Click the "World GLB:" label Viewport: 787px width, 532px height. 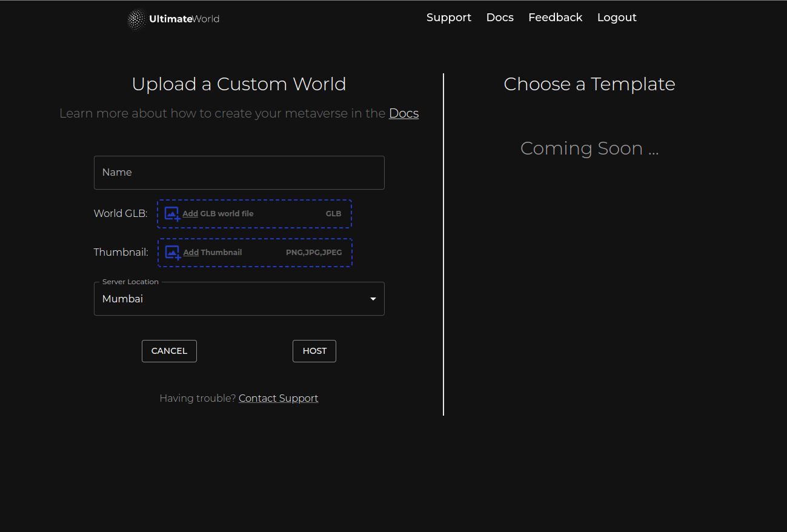121,213
